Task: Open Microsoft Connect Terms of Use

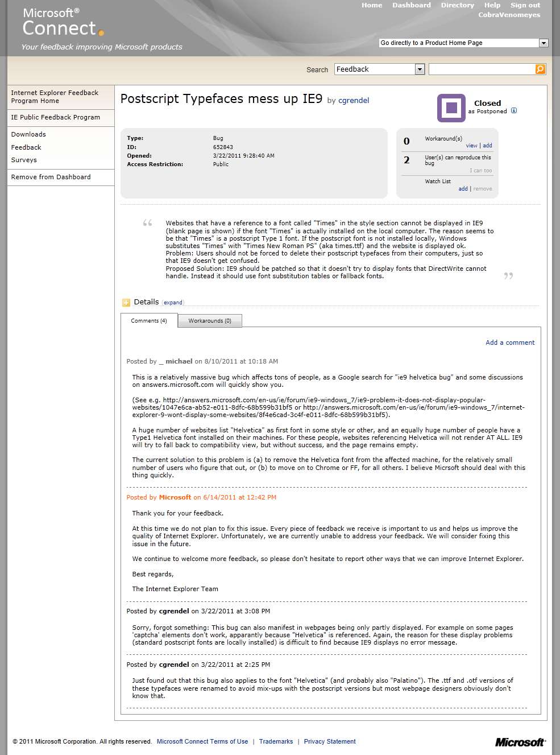Action: (x=202, y=741)
